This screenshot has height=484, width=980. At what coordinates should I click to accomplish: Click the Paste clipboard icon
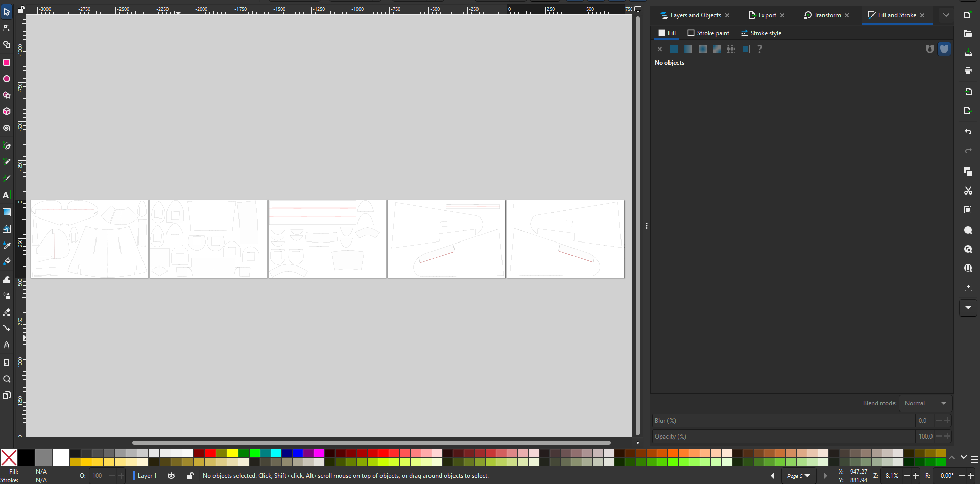click(x=968, y=210)
